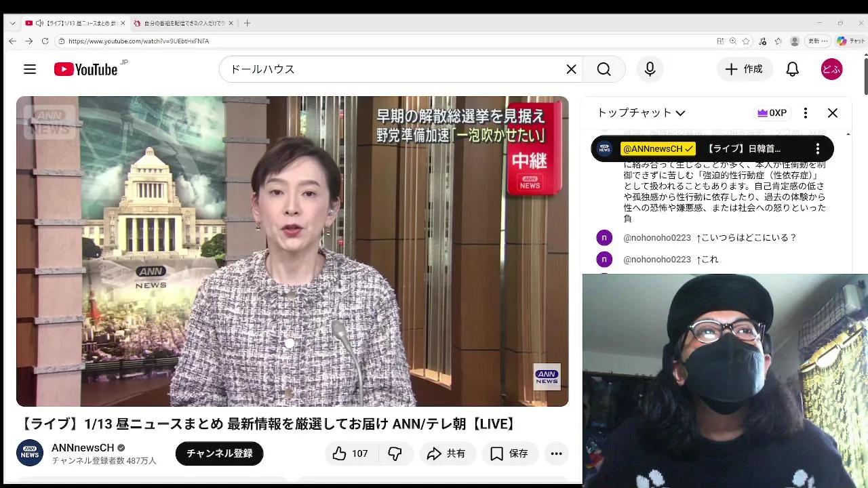Click the video title text
The width and height of the screenshot is (868, 488).
pos(269,424)
